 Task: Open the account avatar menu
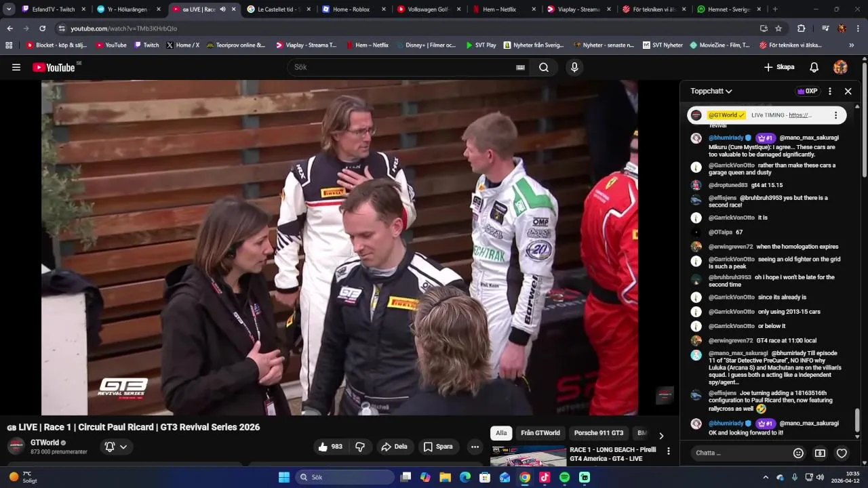point(840,67)
